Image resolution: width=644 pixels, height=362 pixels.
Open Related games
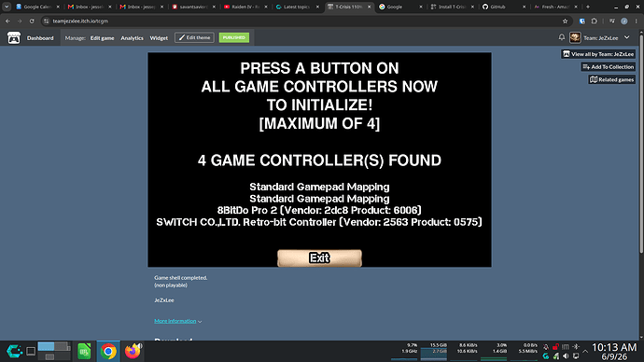coord(612,79)
